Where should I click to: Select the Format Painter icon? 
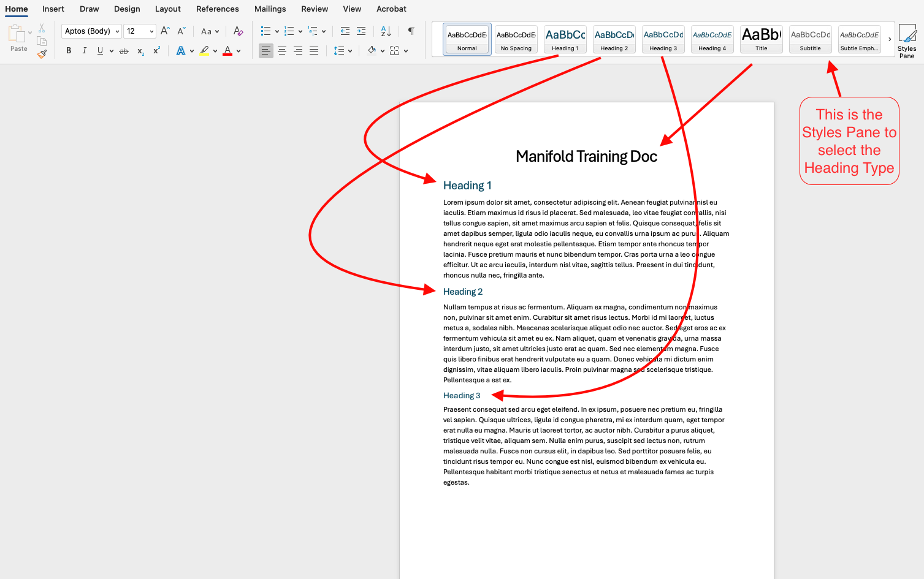42,54
